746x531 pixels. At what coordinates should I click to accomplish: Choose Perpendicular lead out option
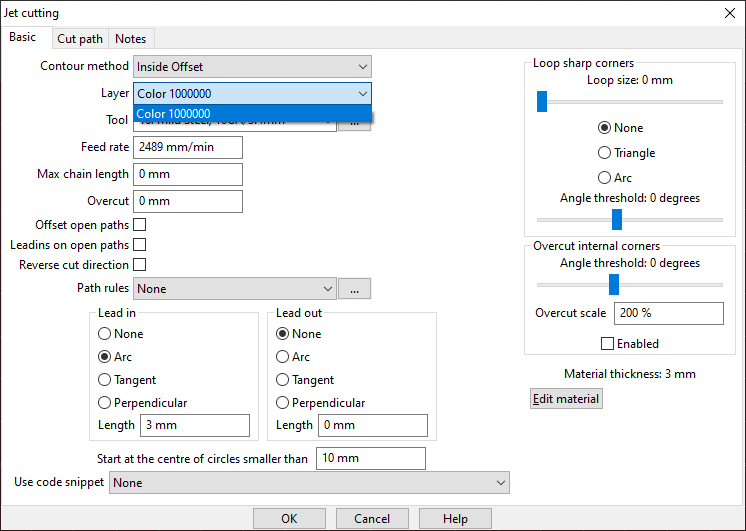pos(283,403)
